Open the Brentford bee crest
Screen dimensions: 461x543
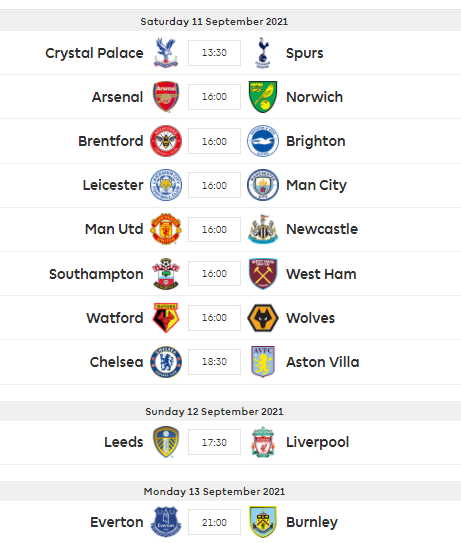(x=166, y=141)
